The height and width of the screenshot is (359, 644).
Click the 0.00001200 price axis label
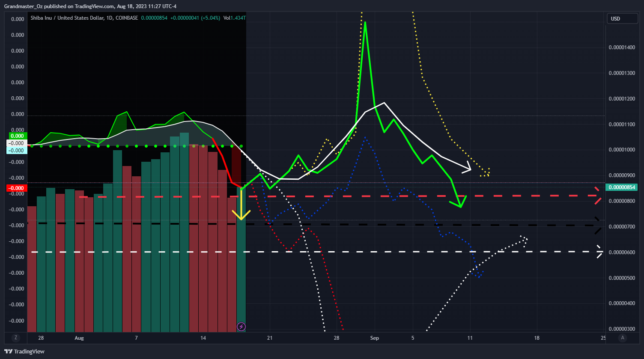click(622, 99)
